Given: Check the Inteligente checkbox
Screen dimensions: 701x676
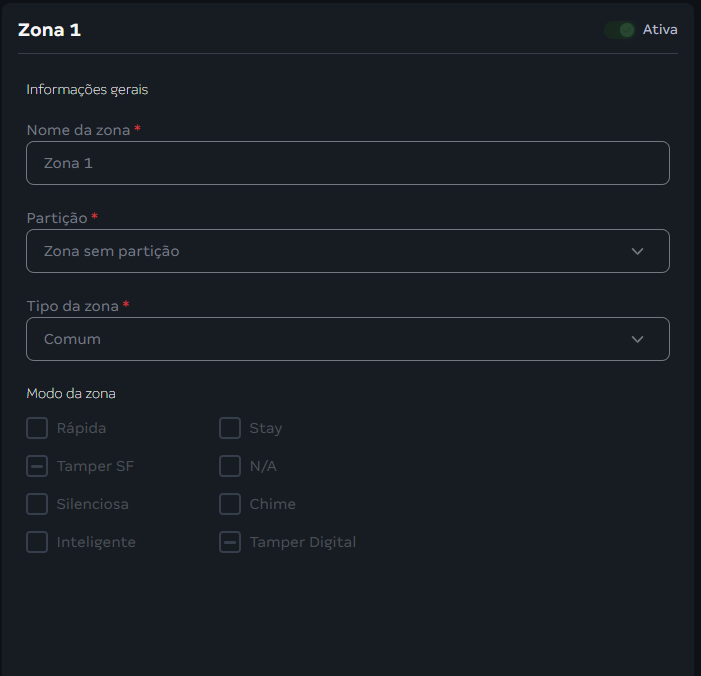Looking at the screenshot, I should pyautogui.click(x=37, y=542).
